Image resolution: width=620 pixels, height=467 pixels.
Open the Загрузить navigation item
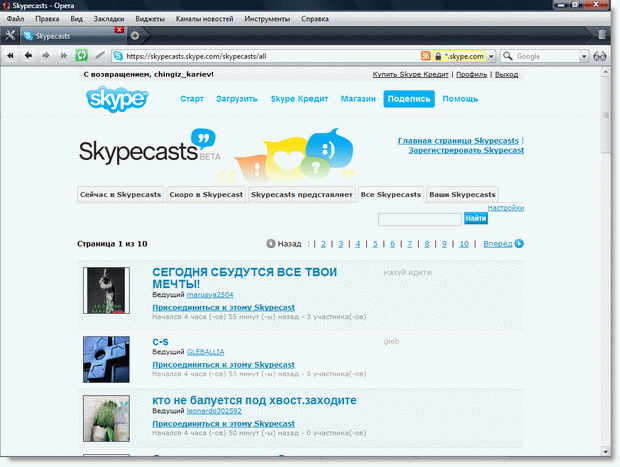click(236, 99)
